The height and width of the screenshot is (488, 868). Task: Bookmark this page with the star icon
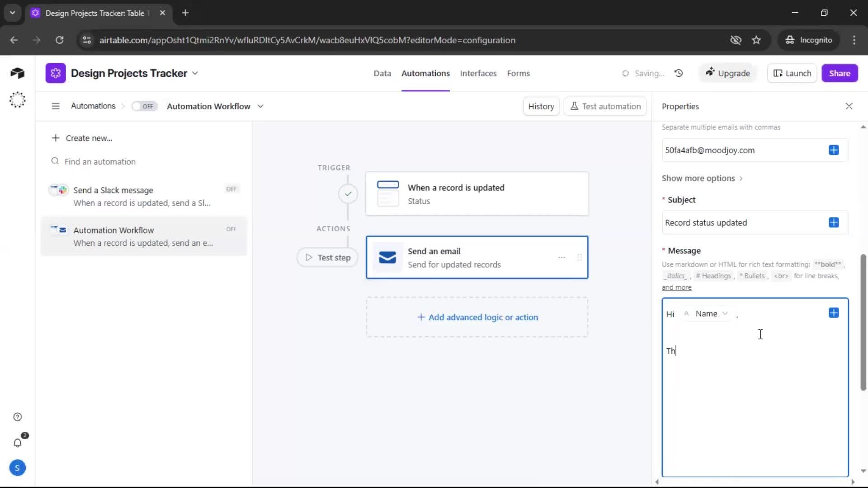point(756,40)
